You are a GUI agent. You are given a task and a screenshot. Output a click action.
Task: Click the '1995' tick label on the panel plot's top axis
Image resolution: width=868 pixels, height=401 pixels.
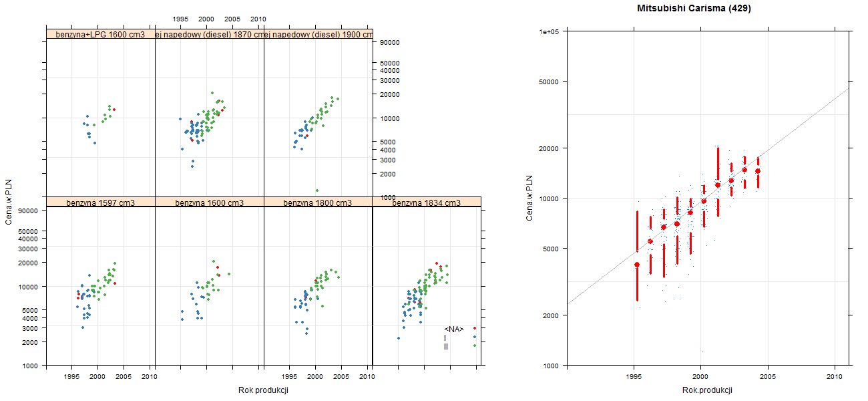pos(180,19)
